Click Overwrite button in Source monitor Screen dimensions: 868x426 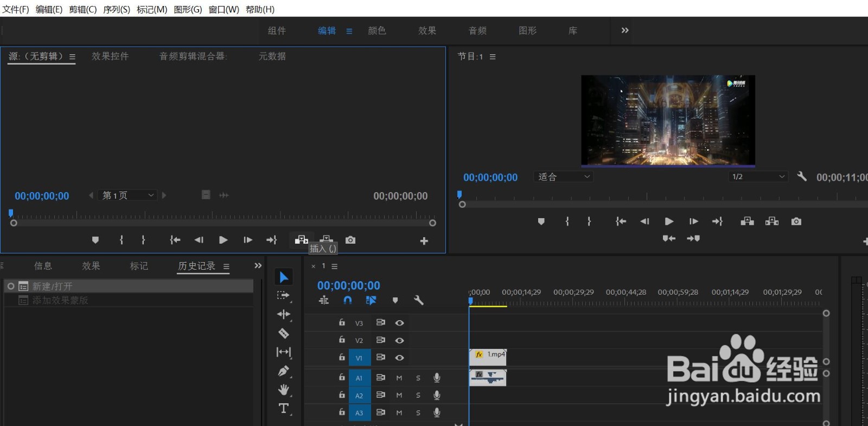pyautogui.click(x=326, y=239)
